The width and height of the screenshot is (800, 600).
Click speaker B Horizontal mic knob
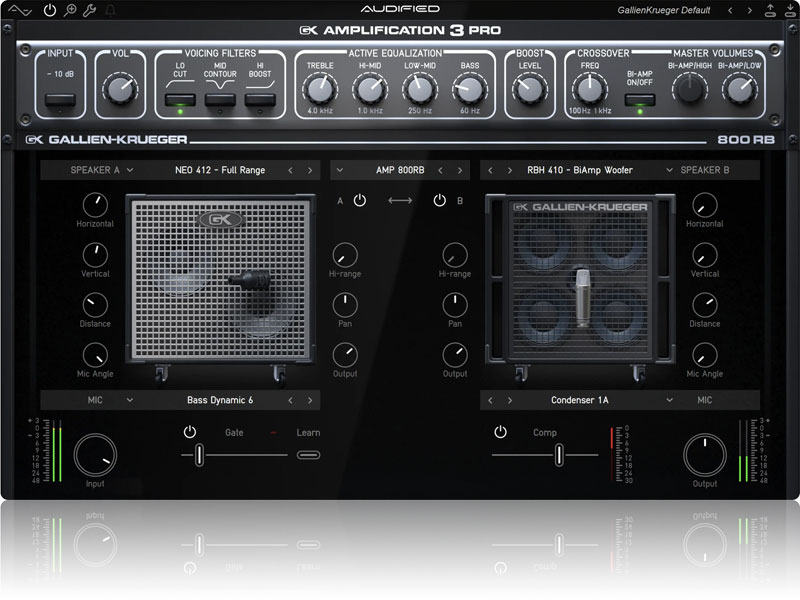click(x=705, y=205)
